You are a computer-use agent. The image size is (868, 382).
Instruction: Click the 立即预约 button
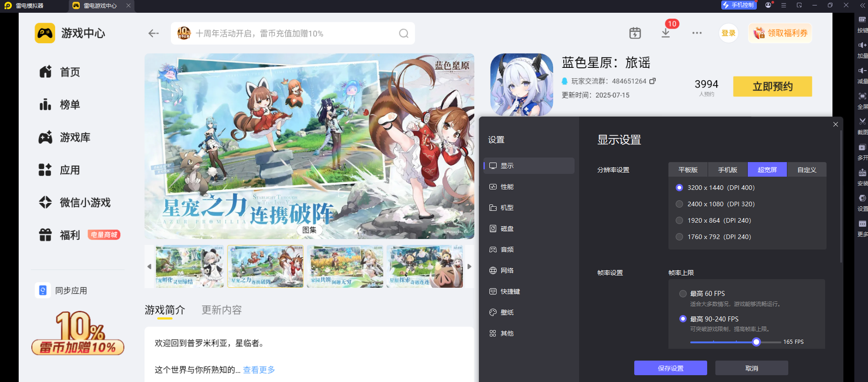[x=773, y=87]
